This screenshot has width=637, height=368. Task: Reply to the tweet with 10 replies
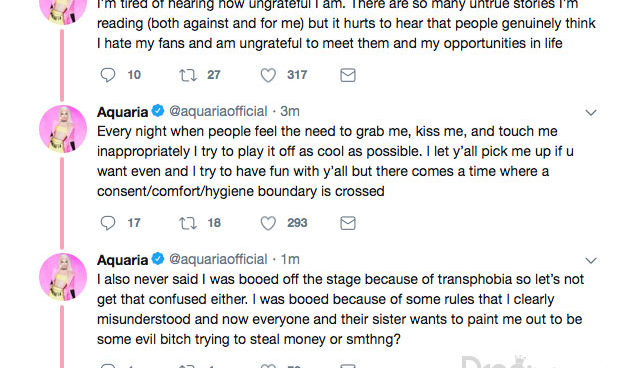(x=108, y=75)
